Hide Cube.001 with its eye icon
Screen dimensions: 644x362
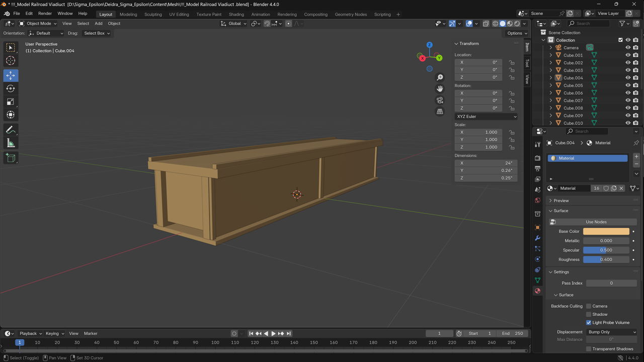tap(628, 55)
